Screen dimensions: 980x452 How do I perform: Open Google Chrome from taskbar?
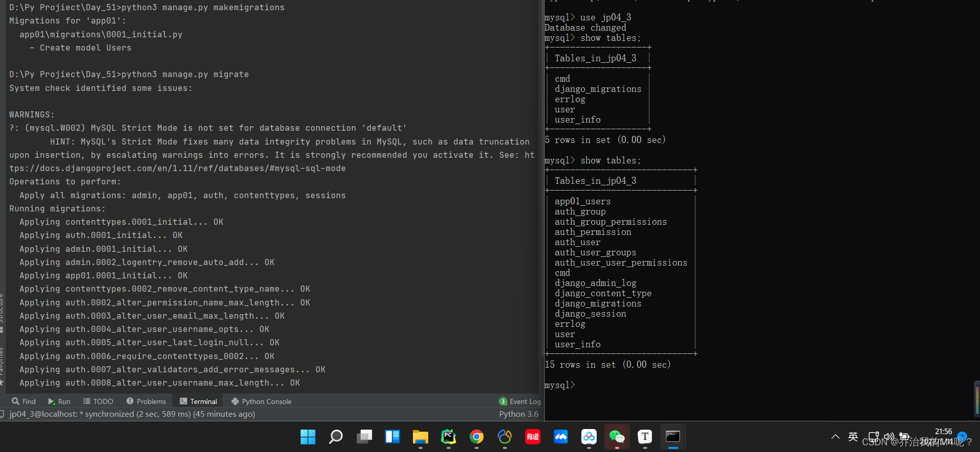click(x=477, y=437)
